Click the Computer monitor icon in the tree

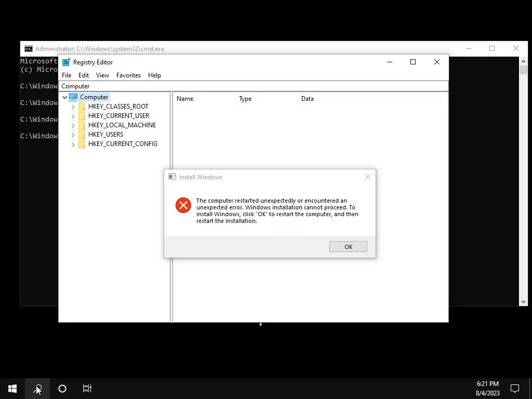(x=73, y=97)
